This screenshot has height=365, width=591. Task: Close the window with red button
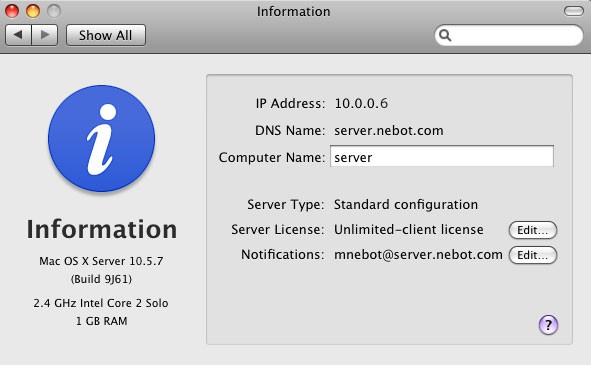point(12,11)
